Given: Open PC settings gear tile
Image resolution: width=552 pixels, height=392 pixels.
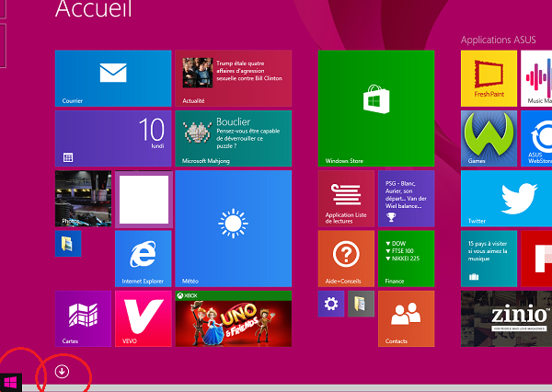Looking at the screenshot, I should [x=331, y=304].
